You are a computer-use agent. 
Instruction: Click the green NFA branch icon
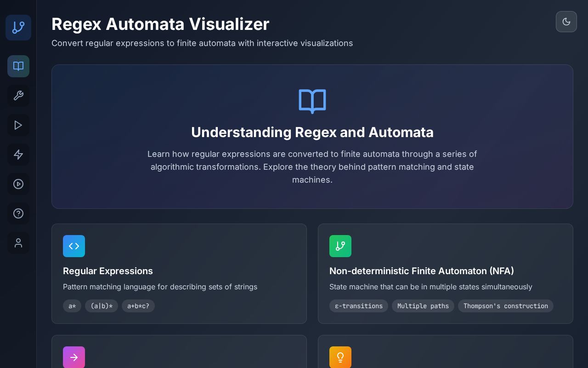tap(340, 246)
